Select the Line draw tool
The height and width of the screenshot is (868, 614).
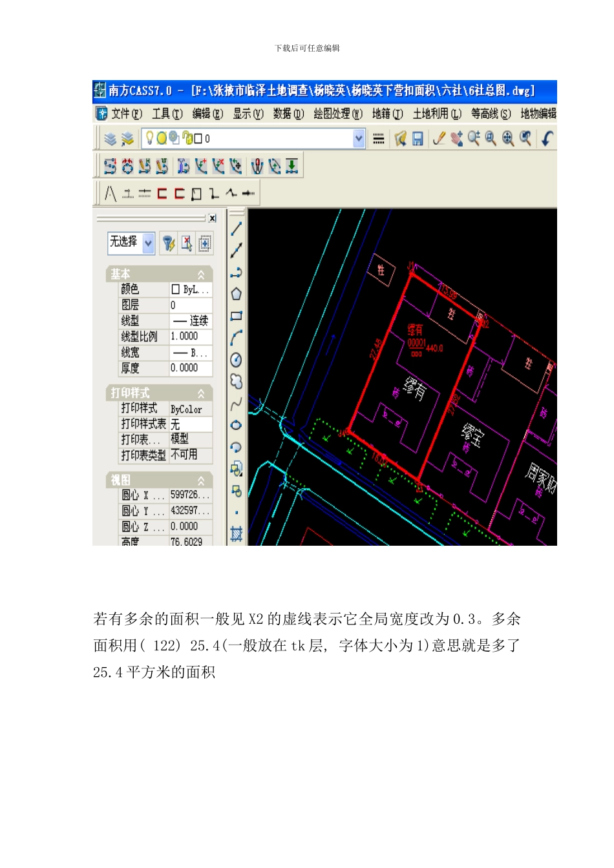[x=237, y=229]
